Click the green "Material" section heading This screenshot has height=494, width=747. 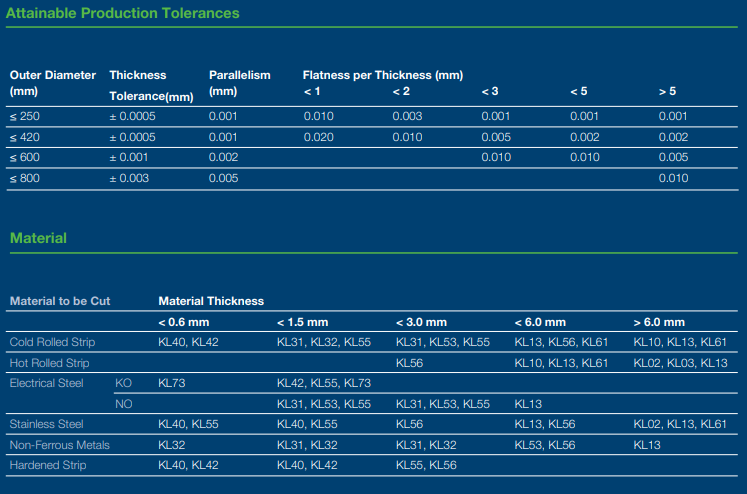point(38,238)
